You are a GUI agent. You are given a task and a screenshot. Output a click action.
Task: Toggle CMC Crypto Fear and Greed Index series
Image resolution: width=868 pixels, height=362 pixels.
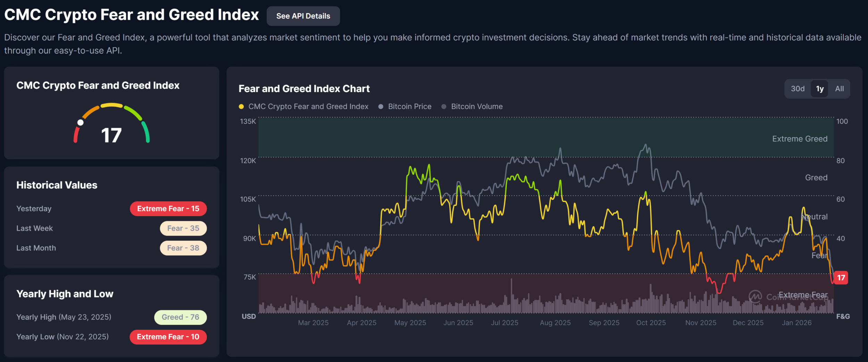(308, 107)
